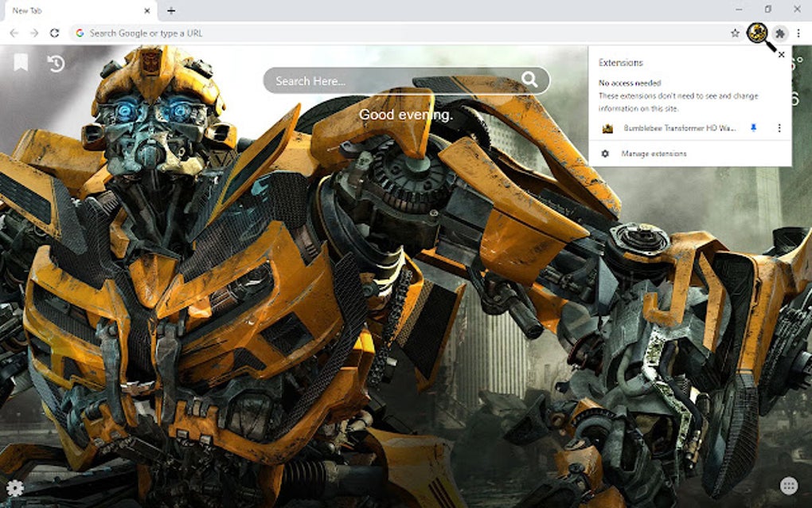This screenshot has width=812, height=508.
Task: Open the three-dot menu for Bumblebee extension
Action: pyautogui.click(x=778, y=128)
